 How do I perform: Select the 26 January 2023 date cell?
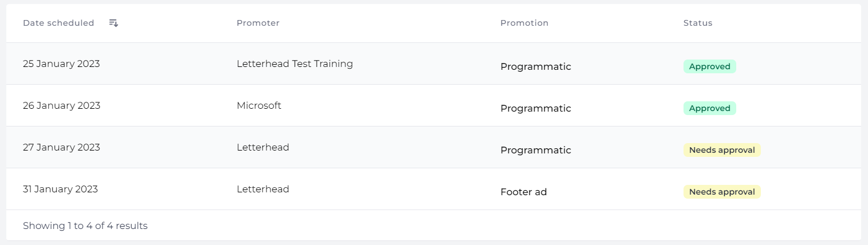coord(61,105)
